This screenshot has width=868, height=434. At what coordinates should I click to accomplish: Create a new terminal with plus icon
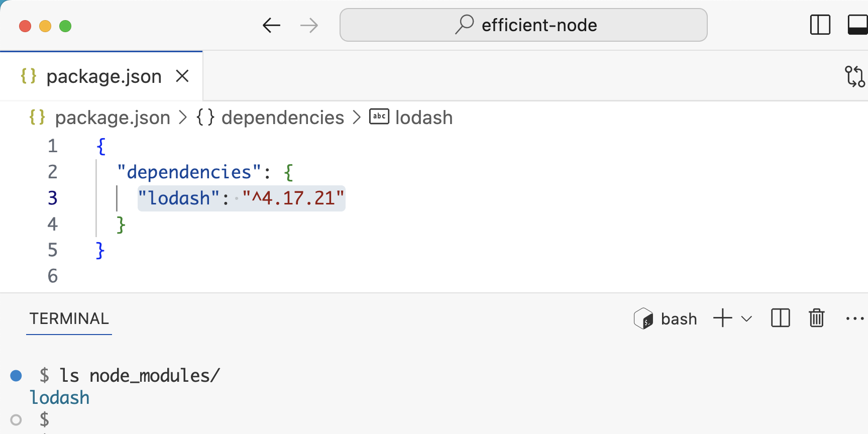pos(722,318)
